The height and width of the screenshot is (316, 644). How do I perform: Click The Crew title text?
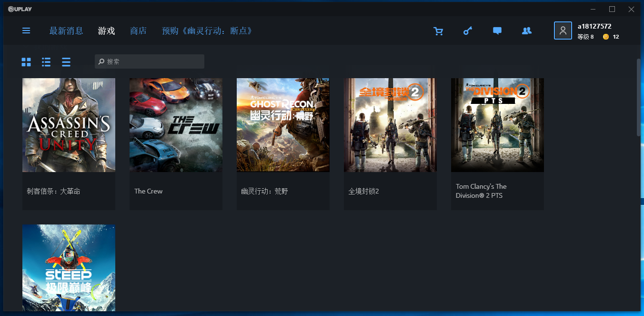[x=149, y=191]
